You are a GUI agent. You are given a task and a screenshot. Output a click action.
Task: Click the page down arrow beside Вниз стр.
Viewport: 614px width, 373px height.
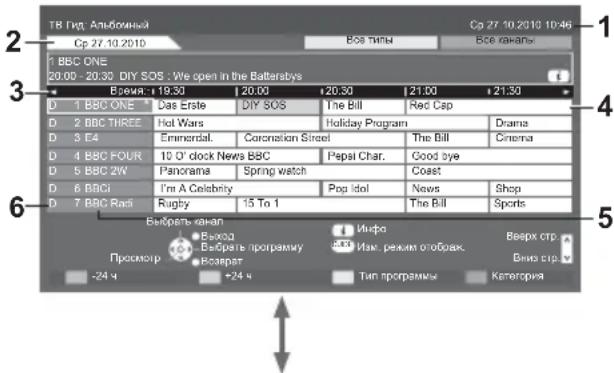coord(567,257)
